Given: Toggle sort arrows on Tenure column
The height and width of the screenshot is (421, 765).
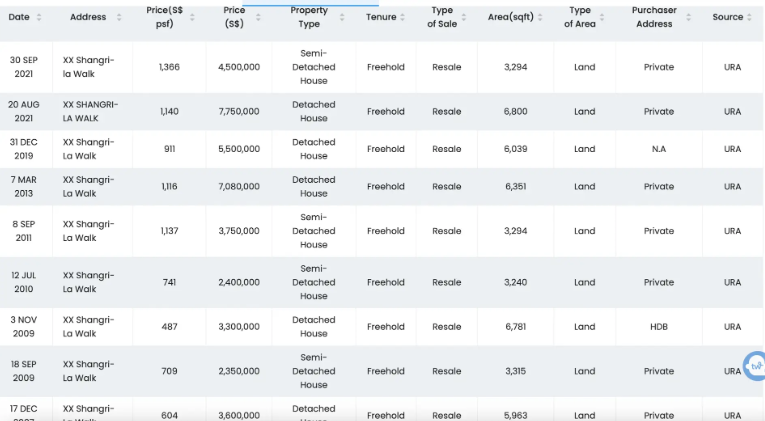Looking at the screenshot, I should [x=403, y=17].
